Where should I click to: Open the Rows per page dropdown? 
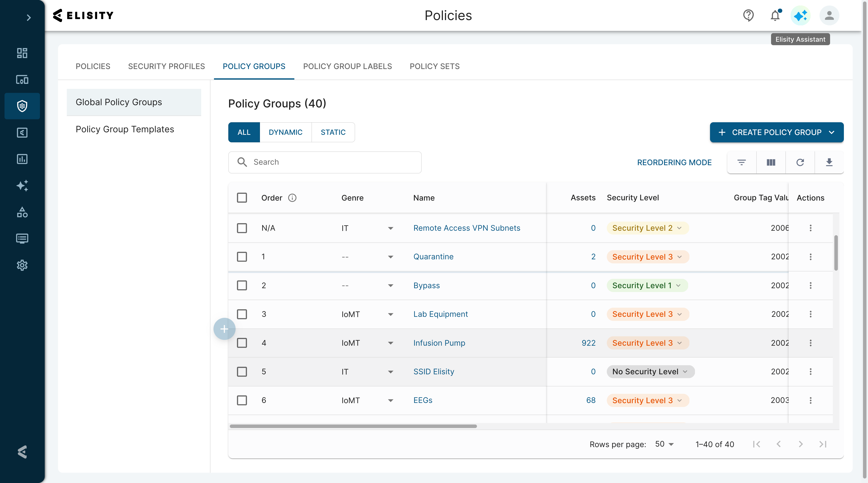[x=665, y=444]
